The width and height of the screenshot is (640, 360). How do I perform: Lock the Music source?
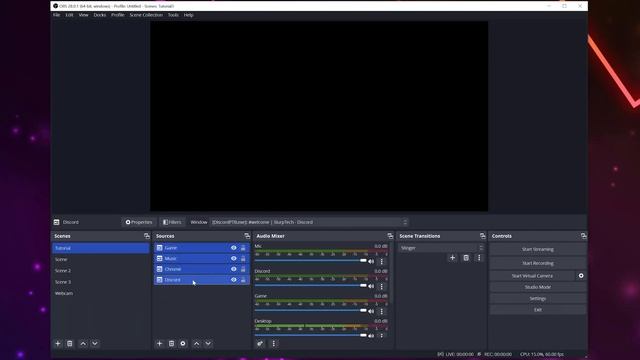click(x=243, y=258)
